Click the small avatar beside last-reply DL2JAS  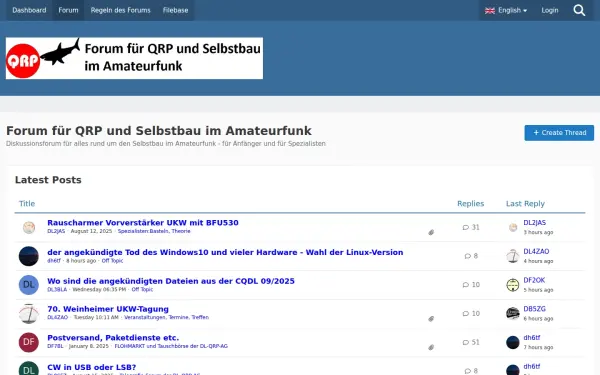point(513,227)
